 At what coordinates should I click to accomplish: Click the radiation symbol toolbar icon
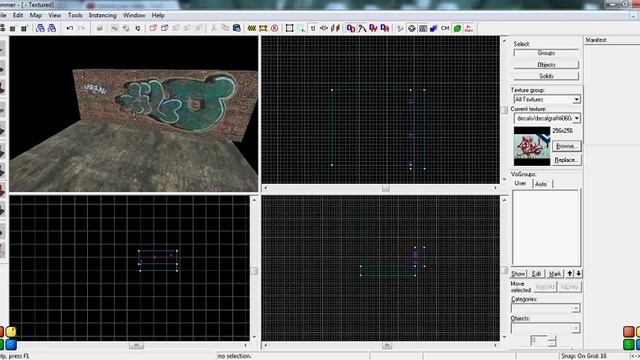(411, 28)
